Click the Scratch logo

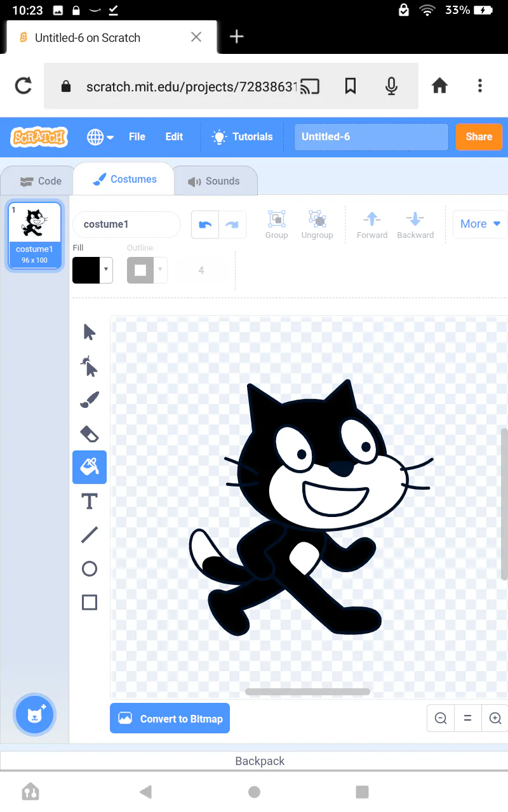39,136
